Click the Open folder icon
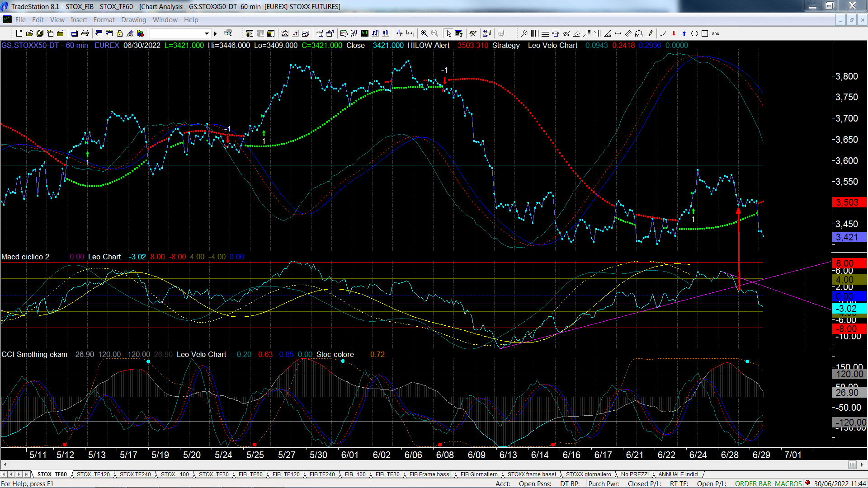The height and width of the screenshot is (488, 868). click(x=29, y=33)
